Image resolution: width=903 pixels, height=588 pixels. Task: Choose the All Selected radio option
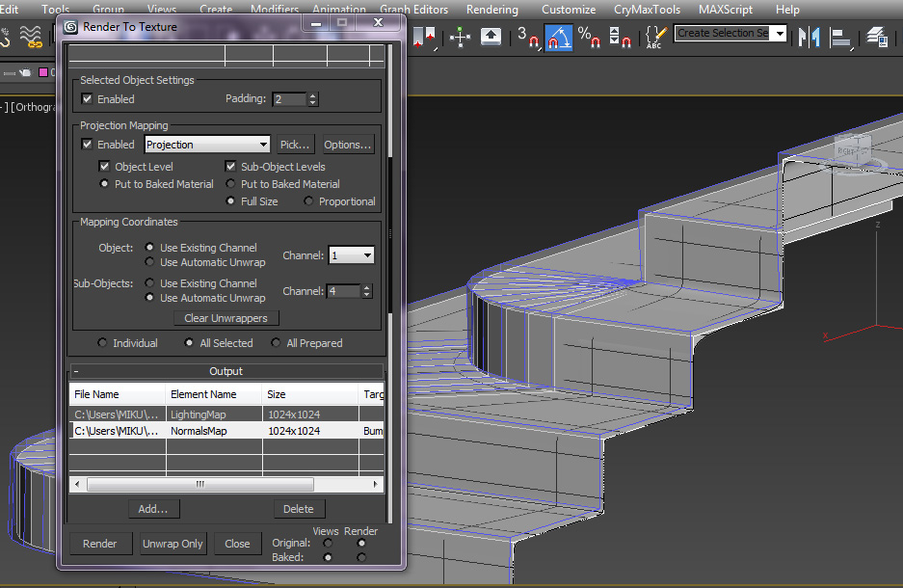tap(189, 342)
